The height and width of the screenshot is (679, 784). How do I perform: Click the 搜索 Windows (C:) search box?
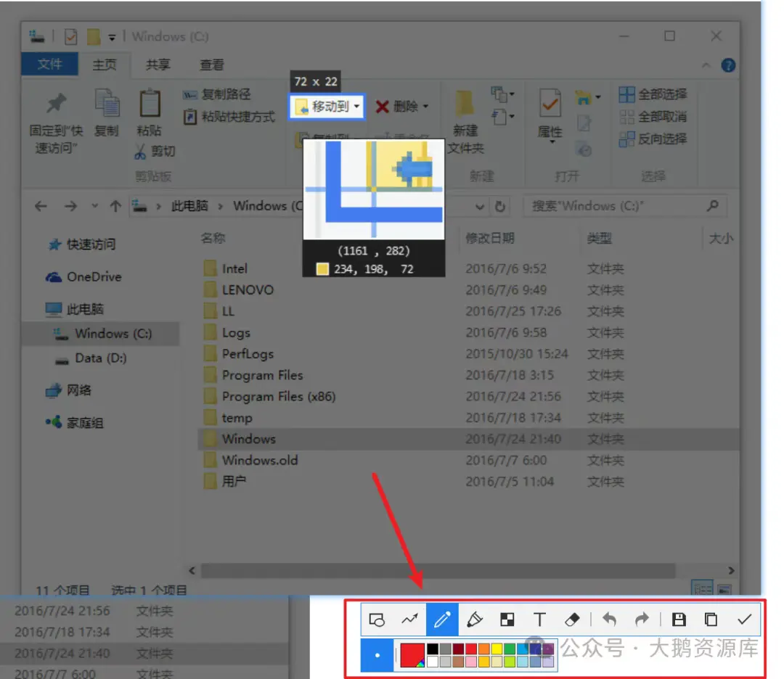(x=624, y=206)
